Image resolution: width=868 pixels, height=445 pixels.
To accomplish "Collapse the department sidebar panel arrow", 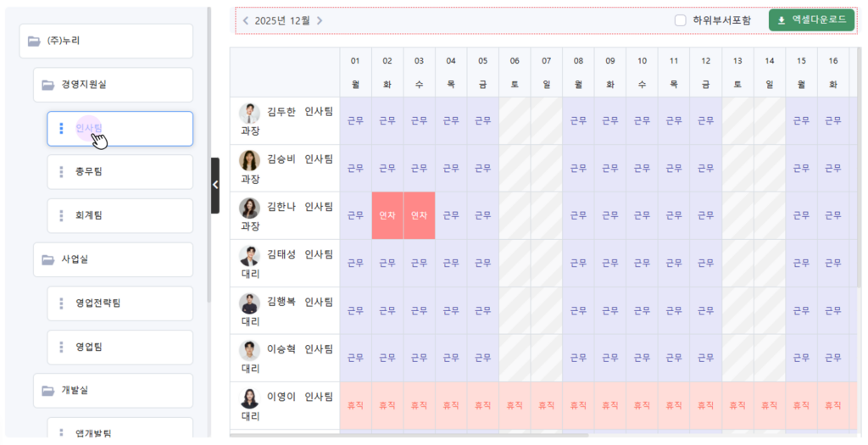I will [x=215, y=184].
